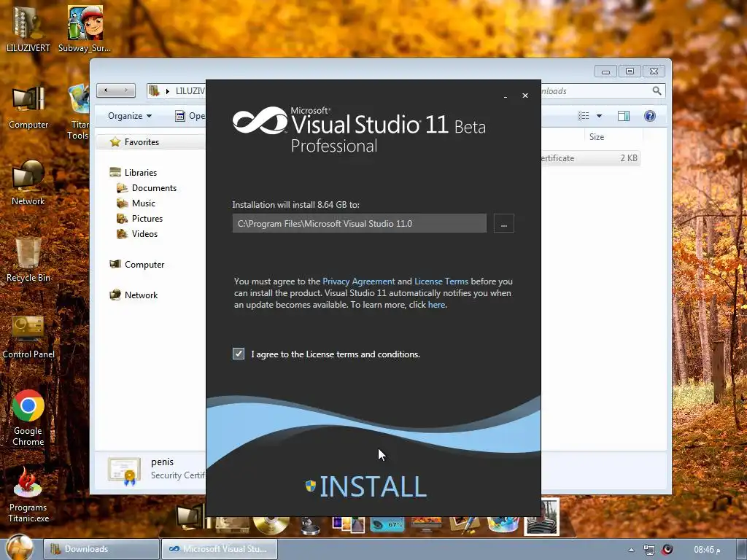Screen dimensions: 747x560
Task: Select the Control Panel desktop icon
Action: pyautogui.click(x=28, y=337)
